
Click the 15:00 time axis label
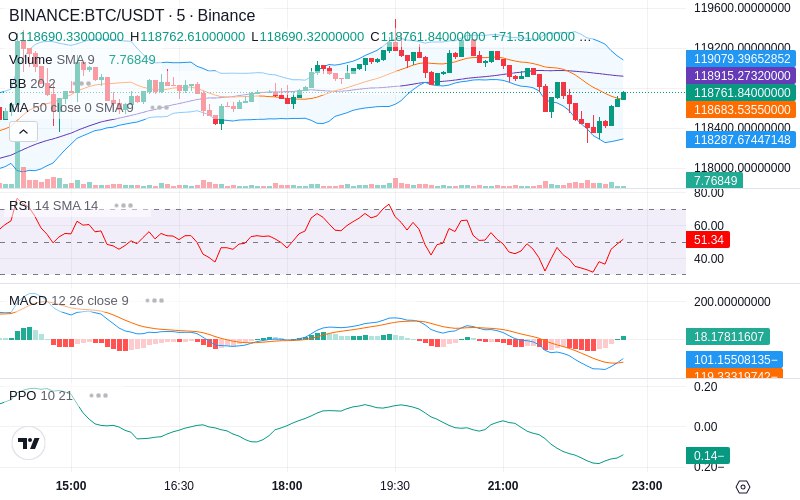[71, 486]
